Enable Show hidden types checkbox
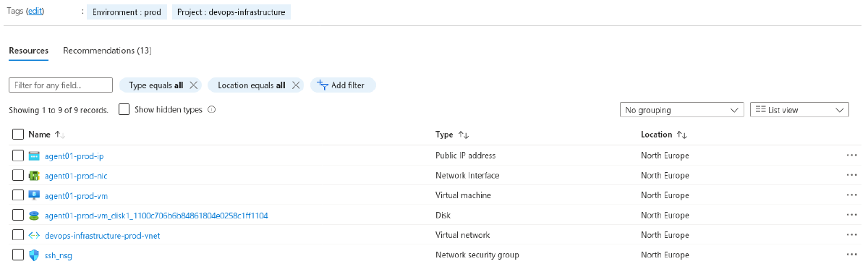The height and width of the screenshot is (264, 868). tap(124, 110)
